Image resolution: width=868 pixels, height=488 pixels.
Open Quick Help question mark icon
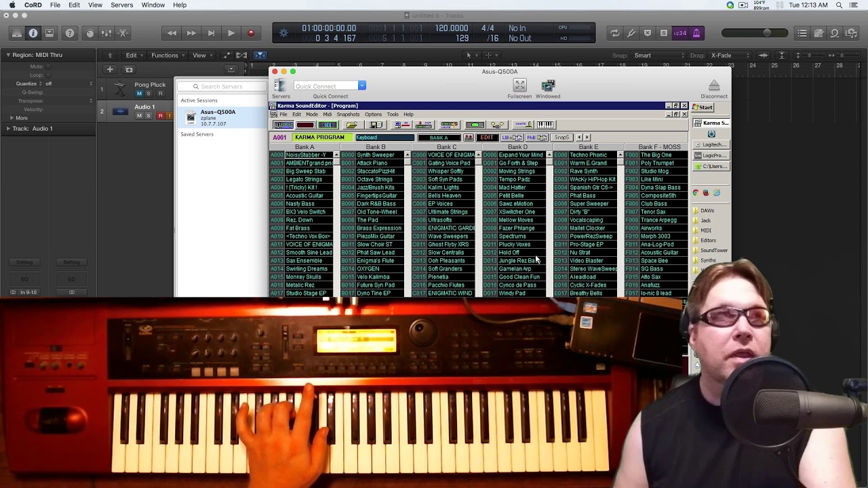[70, 33]
